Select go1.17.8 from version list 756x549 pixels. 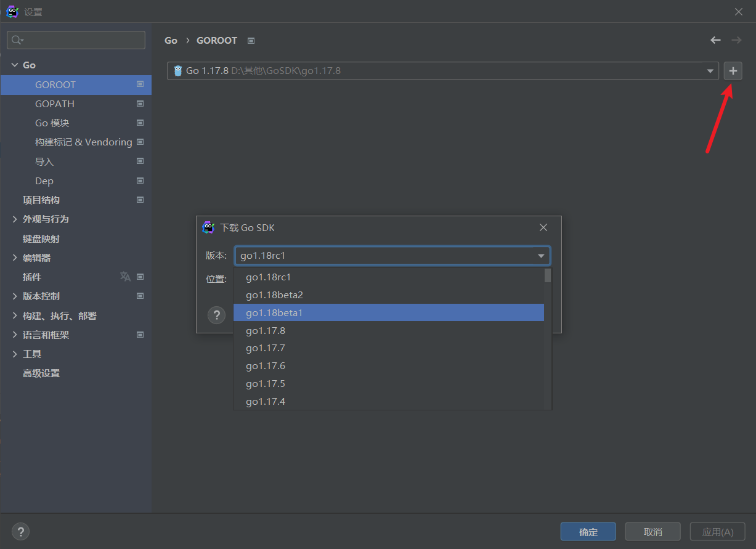click(266, 331)
